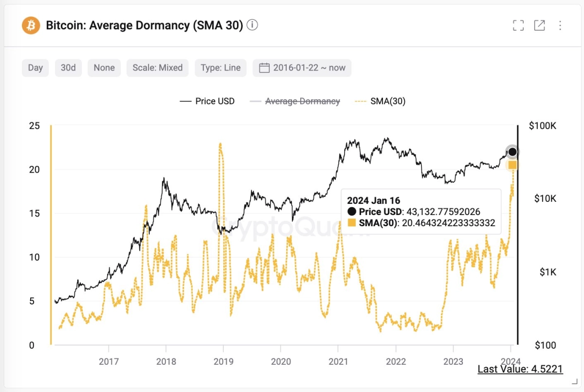Image resolution: width=584 pixels, height=392 pixels.
Task: Open the 2016-01-22 ~ now date range
Action: point(302,68)
